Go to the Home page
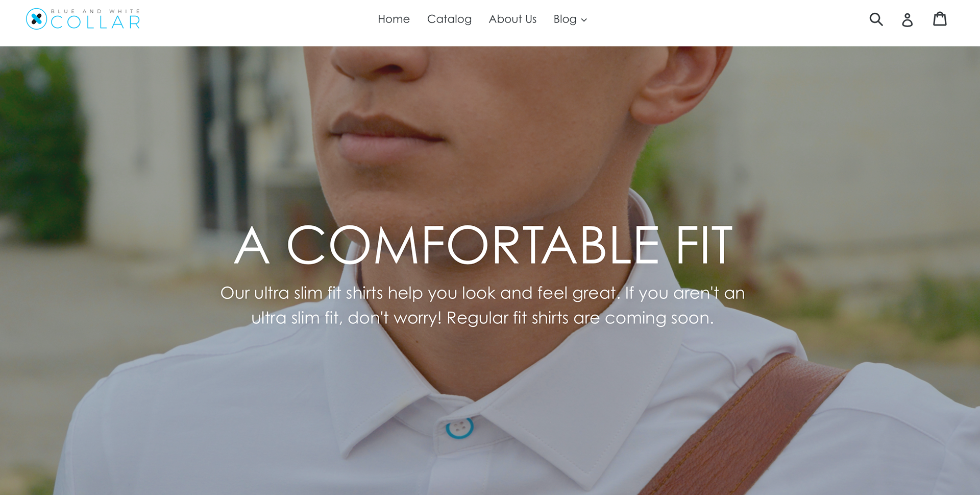Image resolution: width=980 pixels, height=495 pixels. point(394,19)
